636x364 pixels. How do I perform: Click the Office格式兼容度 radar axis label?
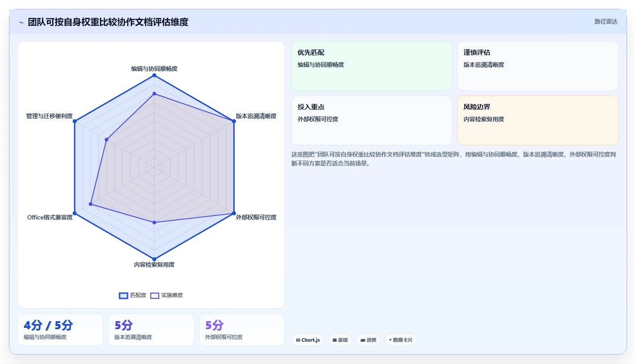(50, 217)
